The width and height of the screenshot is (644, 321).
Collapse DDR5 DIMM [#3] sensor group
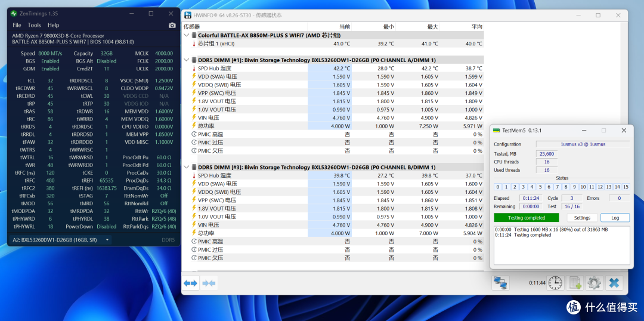(187, 167)
